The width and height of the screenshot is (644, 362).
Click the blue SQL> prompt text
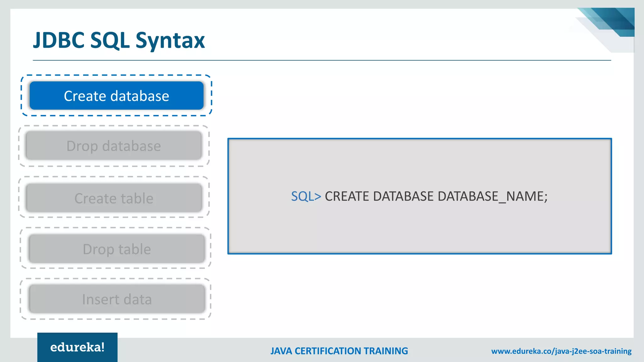pos(306,196)
